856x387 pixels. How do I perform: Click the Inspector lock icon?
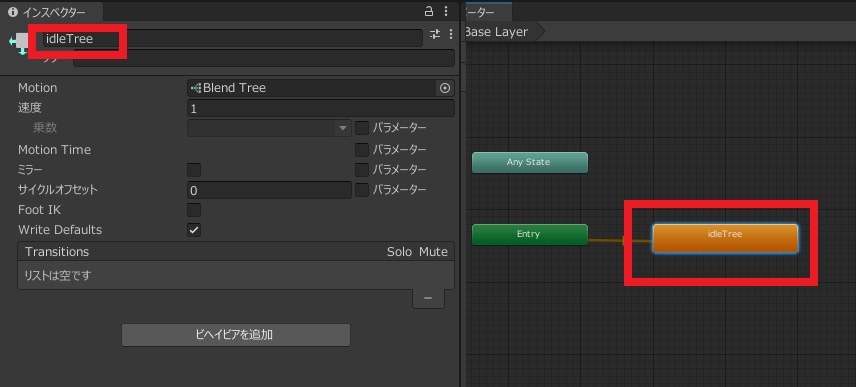coord(429,11)
